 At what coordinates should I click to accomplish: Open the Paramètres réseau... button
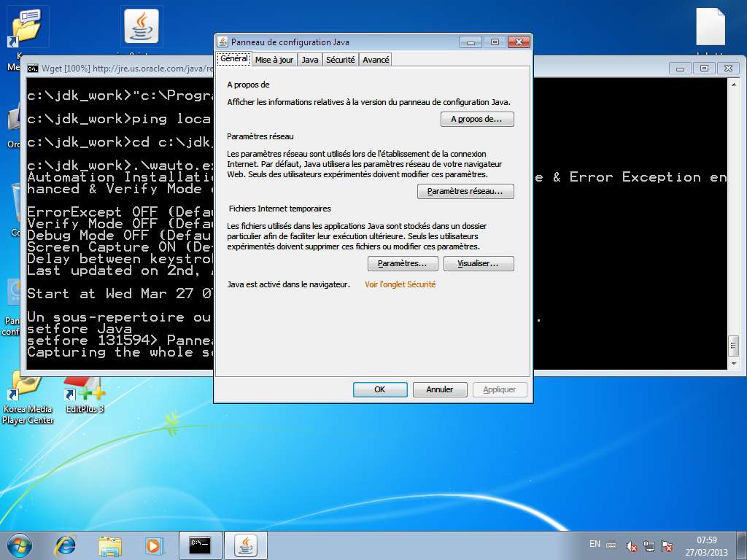[465, 192]
